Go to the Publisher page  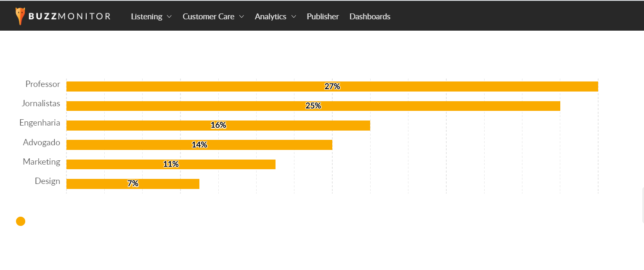coord(323,16)
